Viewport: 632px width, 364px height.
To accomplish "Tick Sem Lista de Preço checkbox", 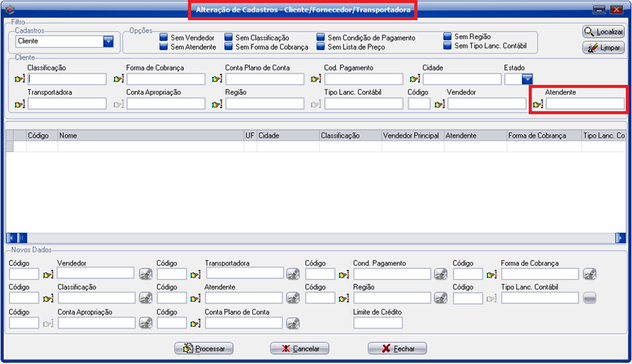I will [x=321, y=46].
